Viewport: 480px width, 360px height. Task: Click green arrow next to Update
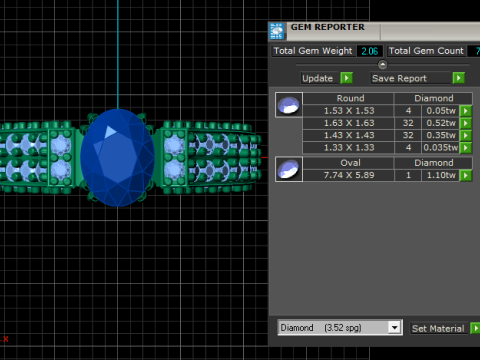tap(346, 78)
